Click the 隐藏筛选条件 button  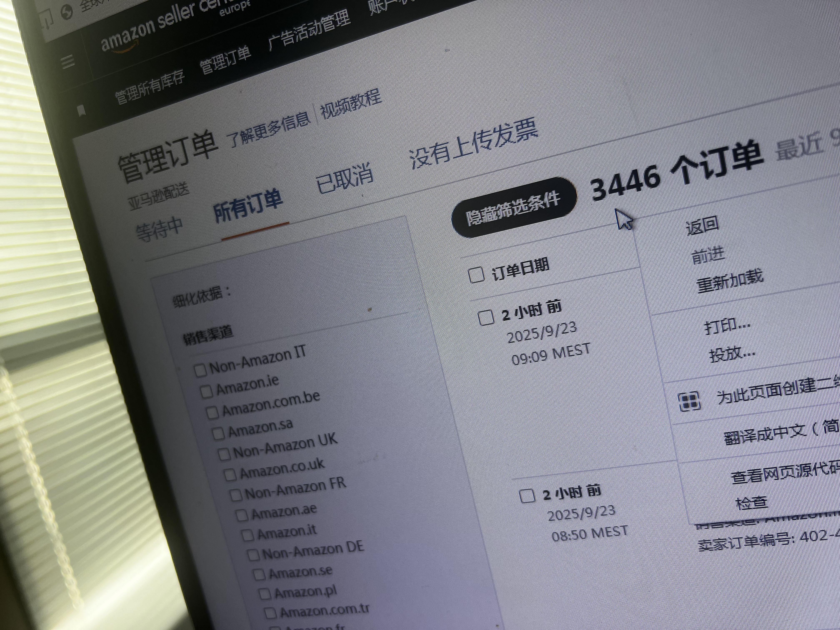tap(514, 207)
